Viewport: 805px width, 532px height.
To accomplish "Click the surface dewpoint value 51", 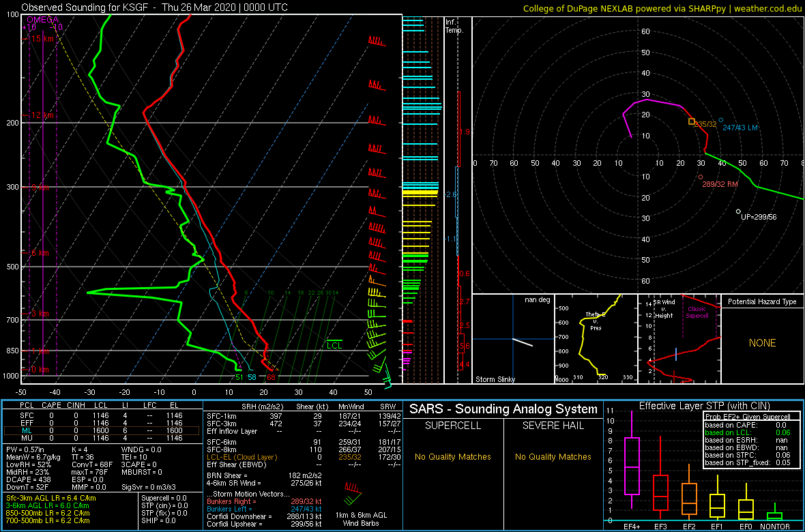I will [x=239, y=377].
